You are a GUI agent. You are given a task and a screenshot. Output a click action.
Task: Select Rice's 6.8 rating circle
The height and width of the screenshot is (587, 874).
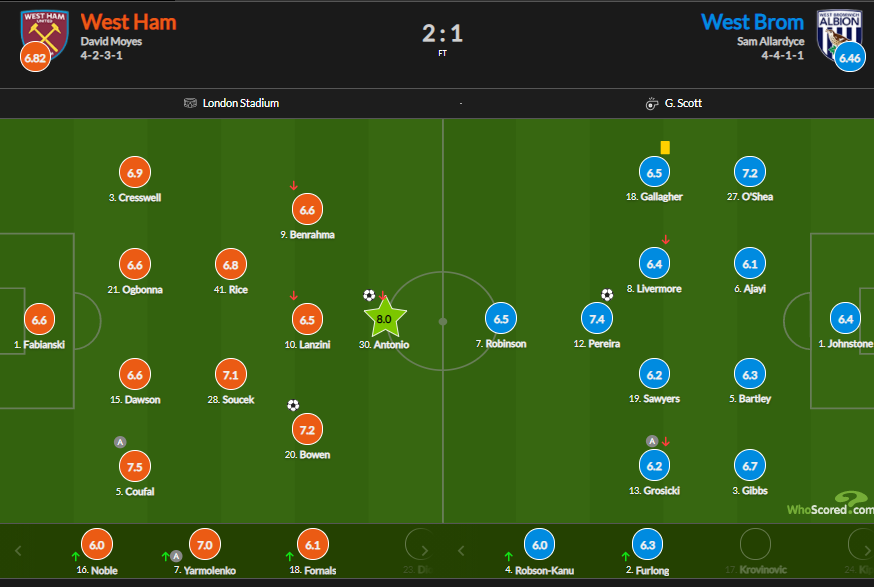(231, 266)
